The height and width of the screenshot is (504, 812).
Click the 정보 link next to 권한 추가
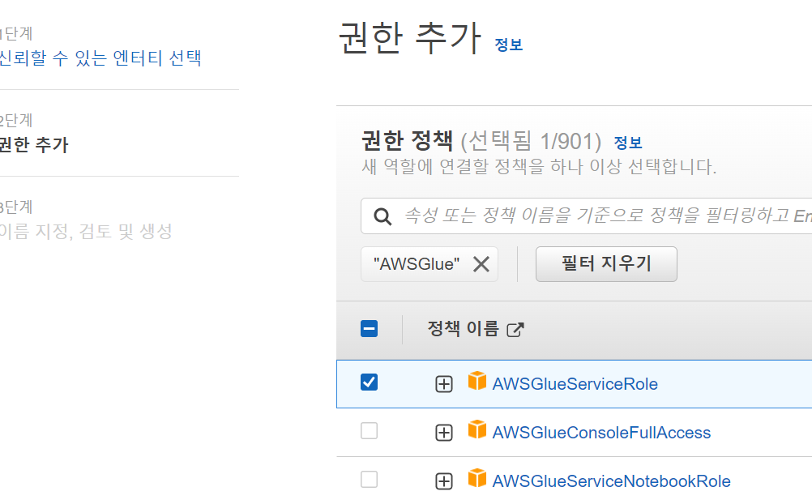click(x=509, y=45)
